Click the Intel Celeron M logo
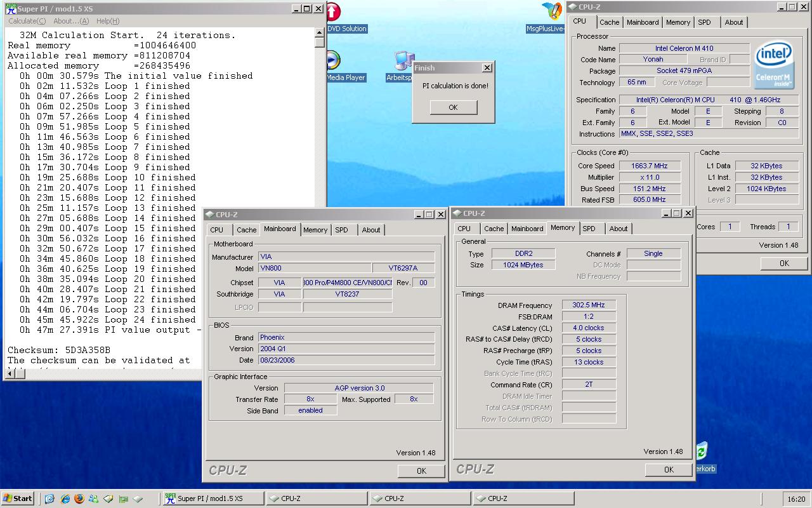812x508 pixels. point(773,65)
